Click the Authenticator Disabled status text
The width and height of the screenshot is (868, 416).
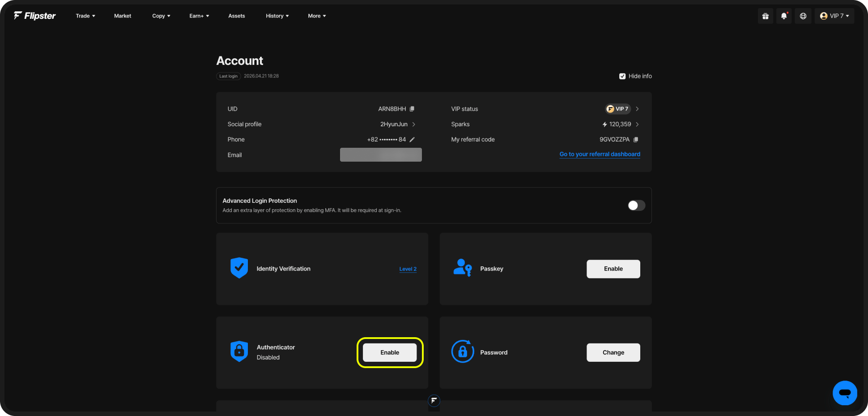click(x=268, y=357)
